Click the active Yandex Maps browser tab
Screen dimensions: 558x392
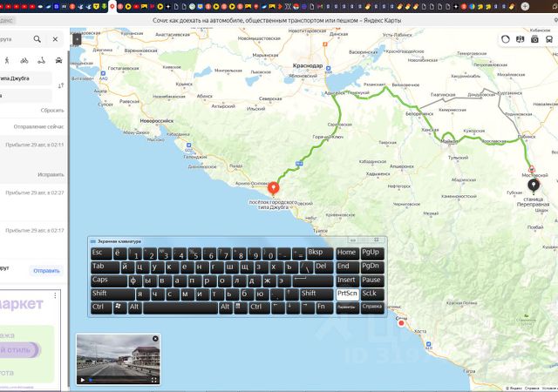point(112,6)
